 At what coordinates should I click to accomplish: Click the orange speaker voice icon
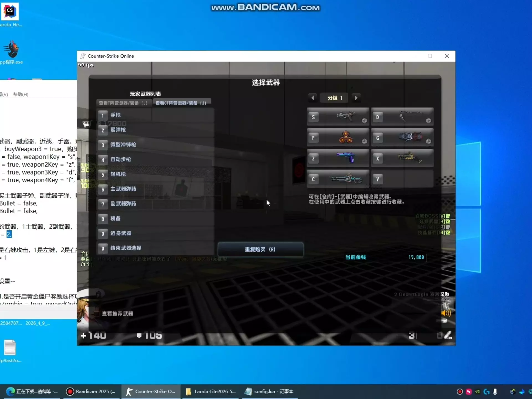coord(446,313)
